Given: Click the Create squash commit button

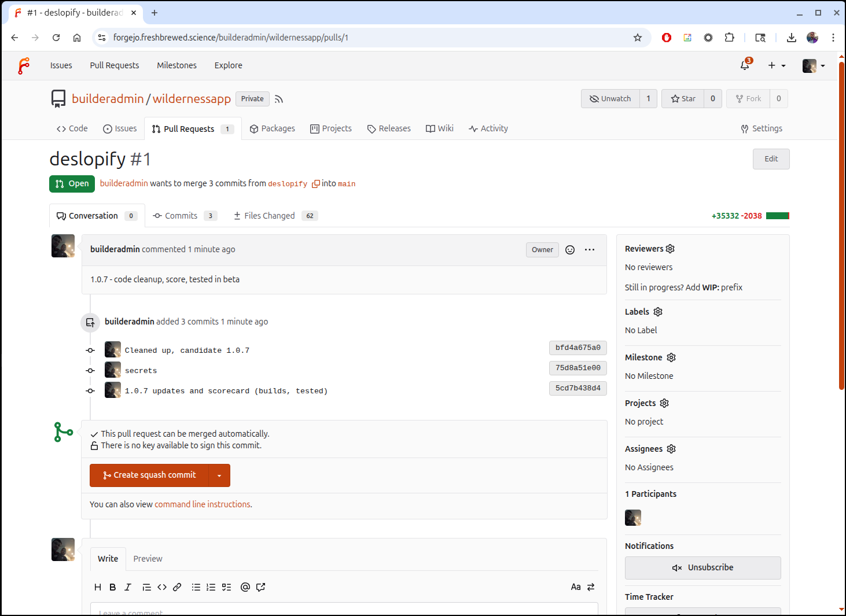Looking at the screenshot, I should pos(149,475).
